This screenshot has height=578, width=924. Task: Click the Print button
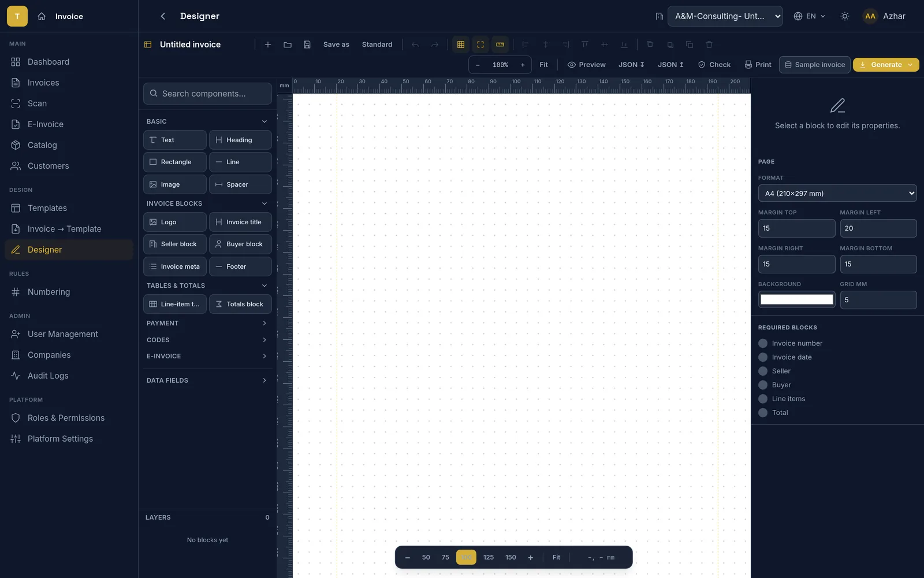(758, 65)
